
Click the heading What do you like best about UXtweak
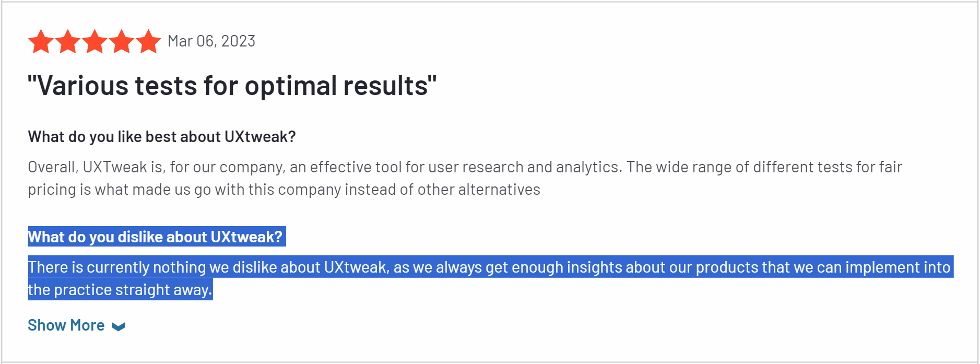161,137
